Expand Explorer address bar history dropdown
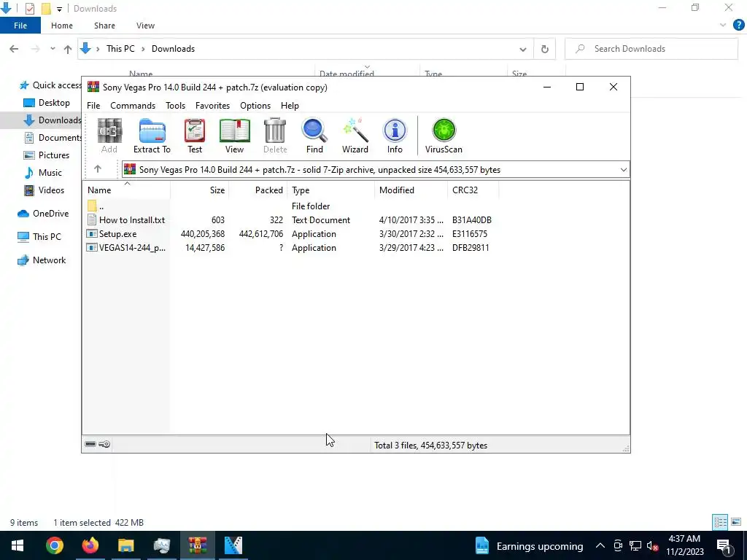This screenshot has width=747, height=560. point(522,49)
